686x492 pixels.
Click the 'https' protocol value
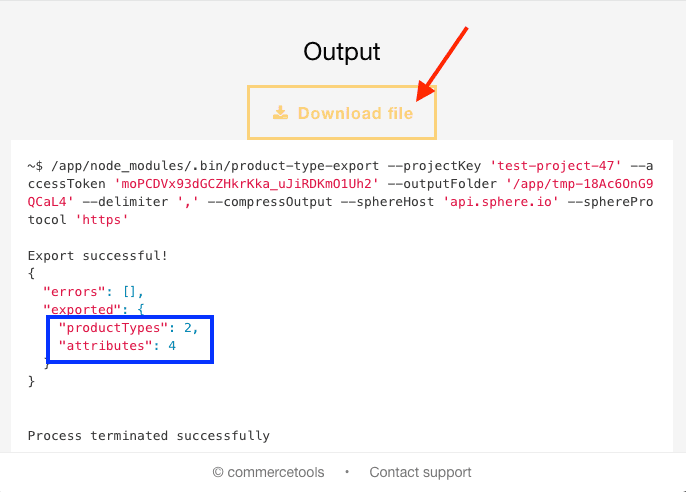pos(102,220)
